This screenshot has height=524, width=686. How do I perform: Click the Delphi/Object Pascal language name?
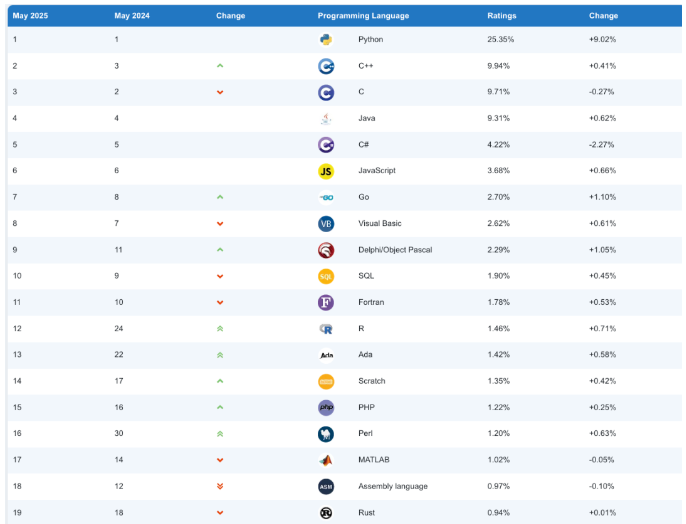click(x=394, y=250)
